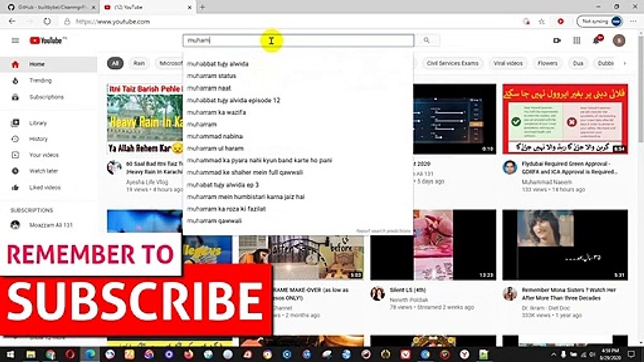Choose suggestion 'muharram naat'
Image resolution: width=644 pixels, height=362 pixels.
298,88
